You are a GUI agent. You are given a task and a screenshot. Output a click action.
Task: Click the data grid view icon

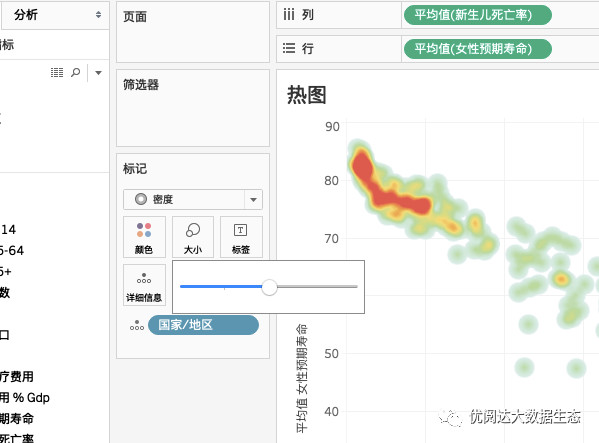point(57,72)
